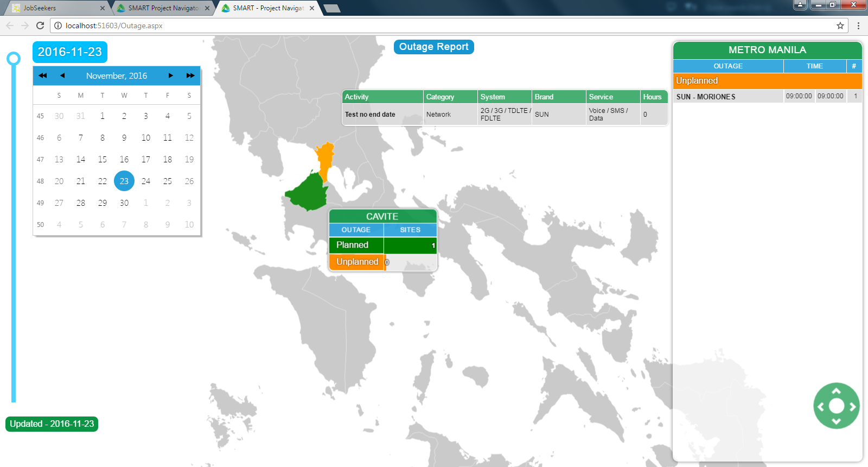The height and width of the screenshot is (467, 868).
Task: Click the timeline circle marker at top
Action: 14,59
